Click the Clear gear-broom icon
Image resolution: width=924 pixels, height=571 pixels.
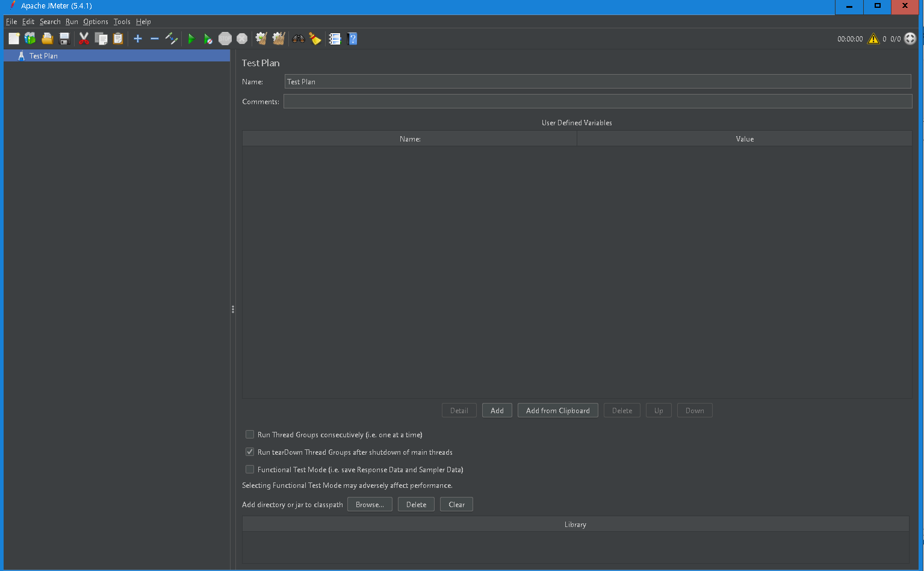coord(261,39)
